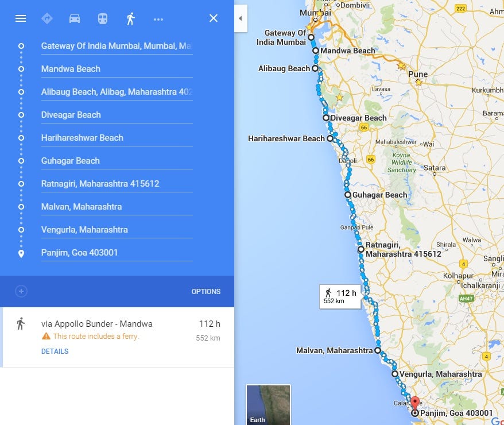Open more travel modes ellipsis

[158, 20]
